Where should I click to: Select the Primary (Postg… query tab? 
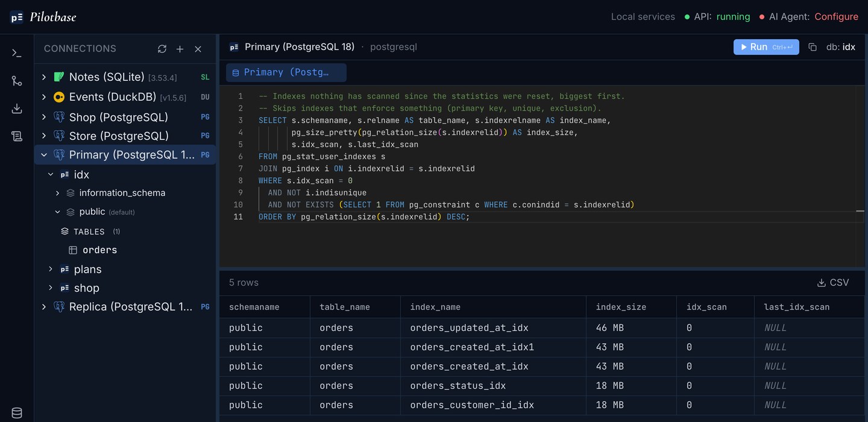tap(286, 72)
